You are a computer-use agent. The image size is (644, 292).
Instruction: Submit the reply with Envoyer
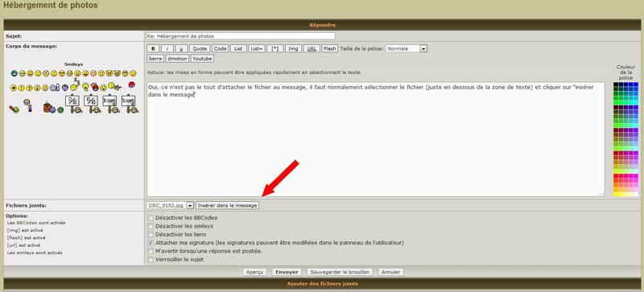(287, 272)
